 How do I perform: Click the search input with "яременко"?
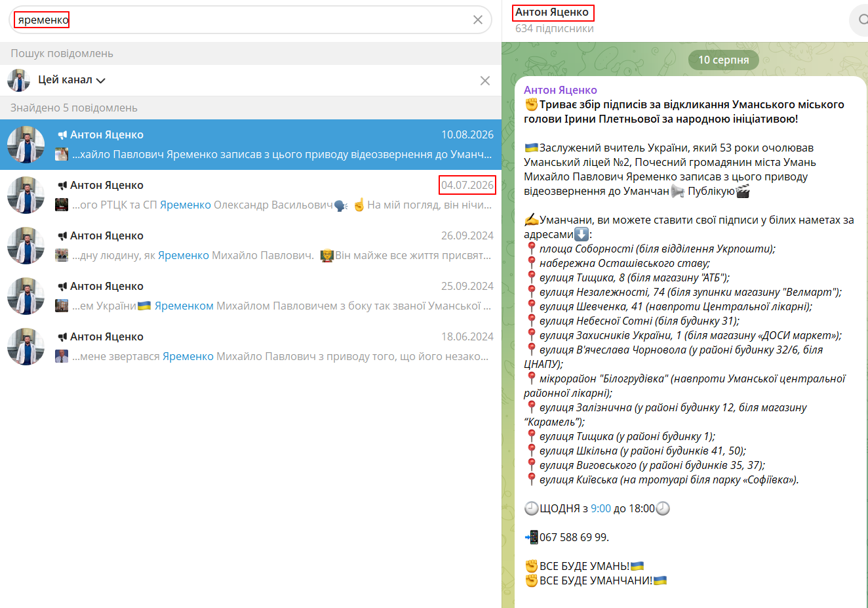click(x=249, y=20)
